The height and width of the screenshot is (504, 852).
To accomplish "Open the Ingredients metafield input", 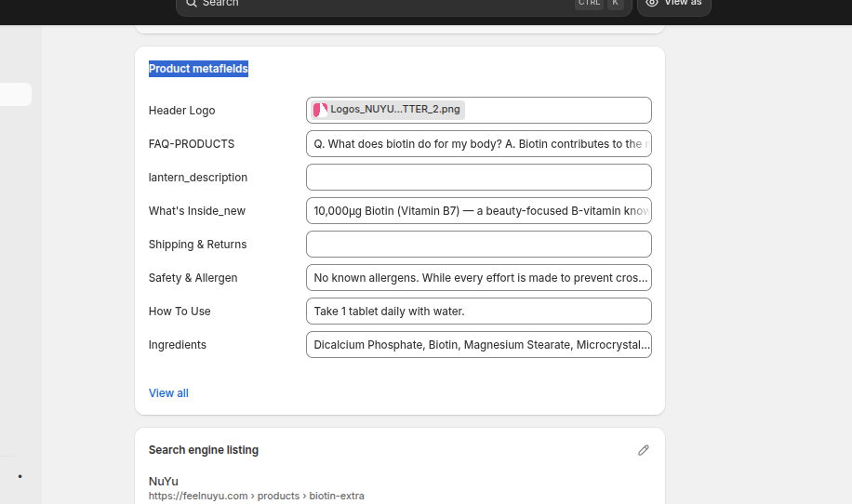I will (478, 345).
